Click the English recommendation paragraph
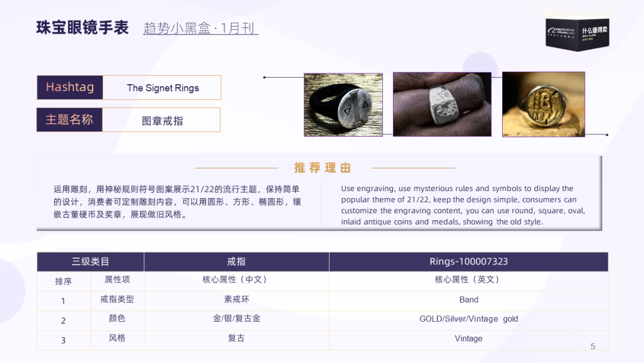 [463, 205]
